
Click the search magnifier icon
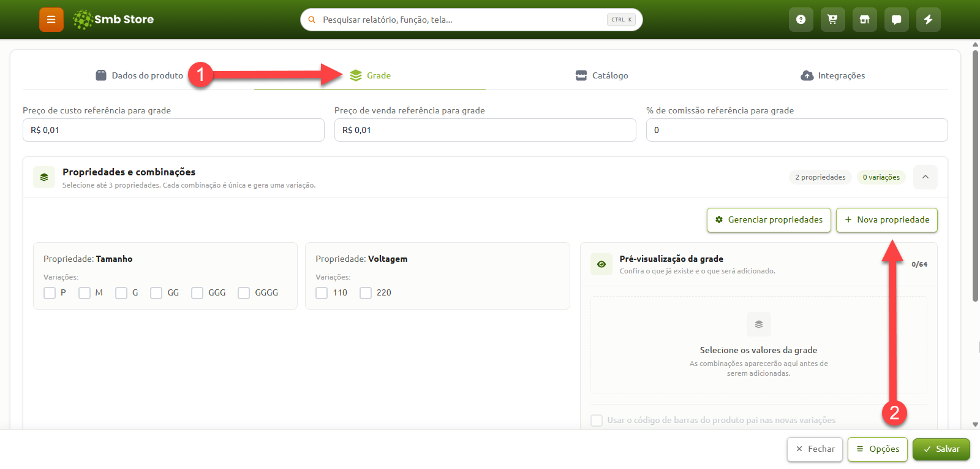(312, 20)
